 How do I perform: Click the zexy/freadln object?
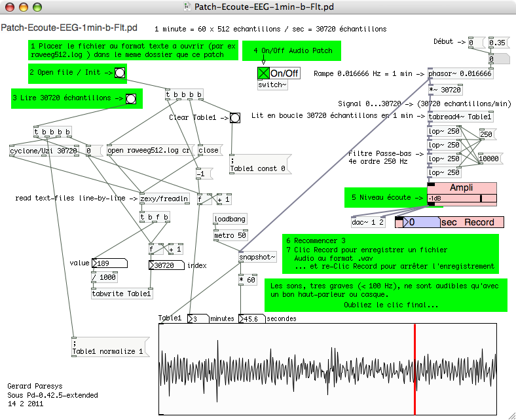pos(164,199)
